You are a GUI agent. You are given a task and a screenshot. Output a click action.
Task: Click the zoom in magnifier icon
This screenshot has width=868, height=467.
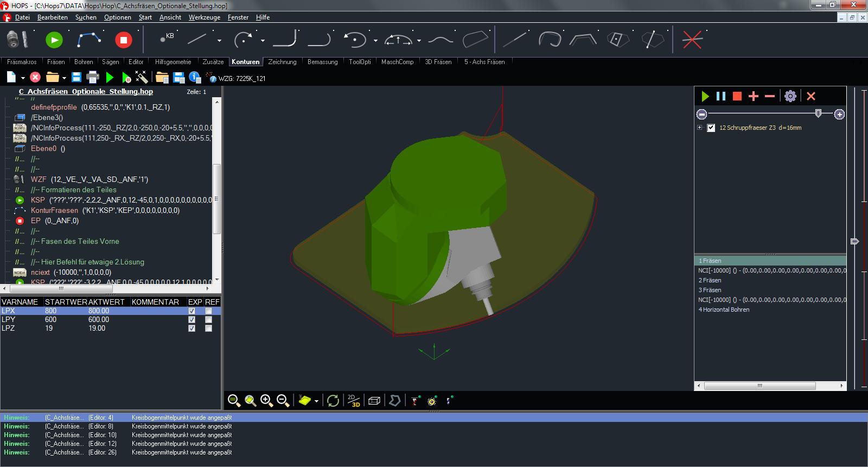coord(266,401)
